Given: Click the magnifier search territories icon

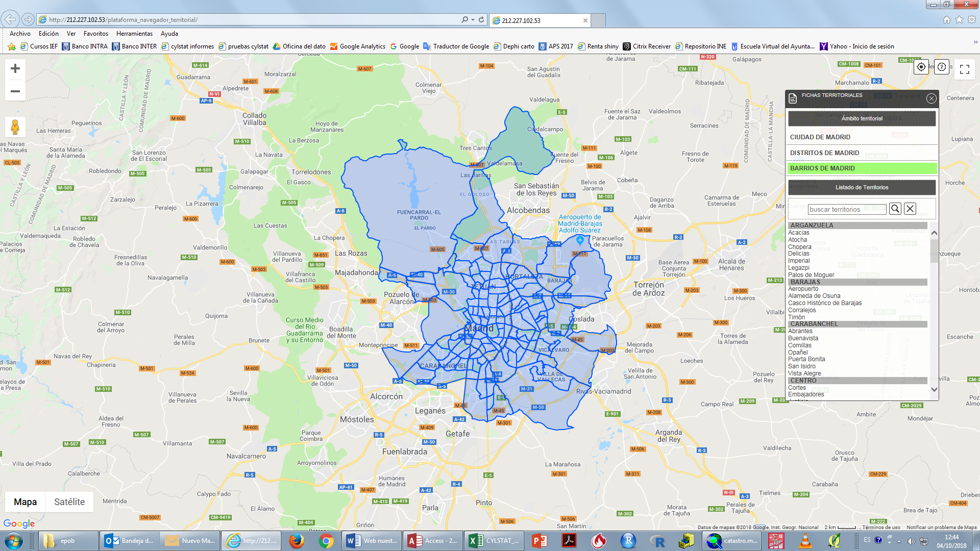Looking at the screenshot, I should click(x=895, y=209).
